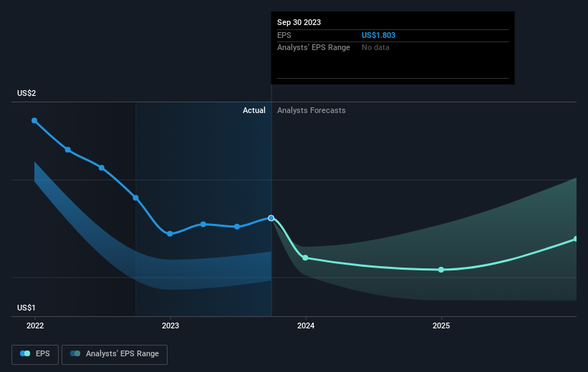Click the EPS legend color icon
The width and height of the screenshot is (588, 372).
[x=25, y=353]
